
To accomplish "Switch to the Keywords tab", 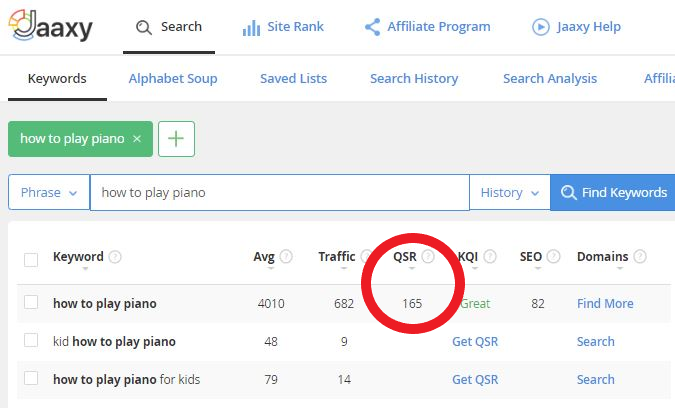I will pyautogui.click(x=57, y=79).
